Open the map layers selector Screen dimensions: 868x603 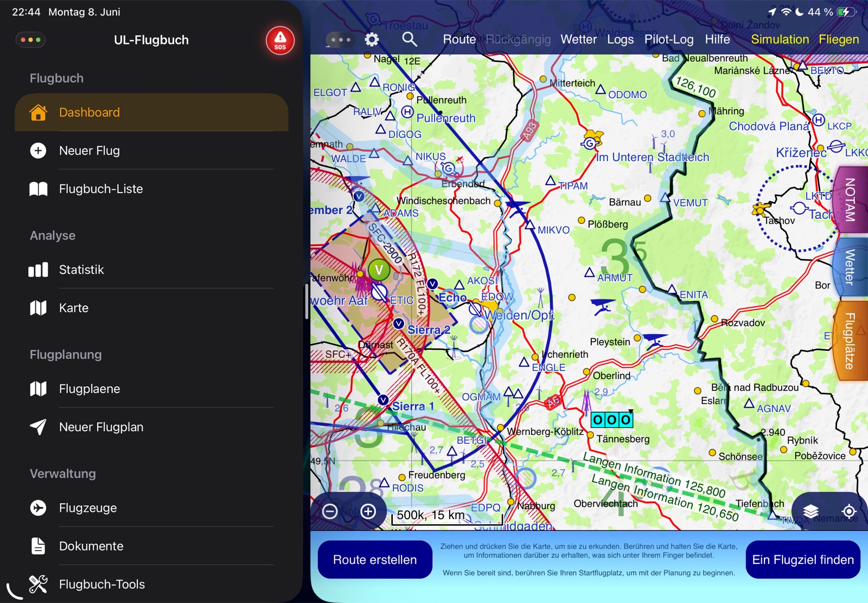coord(810,511)
